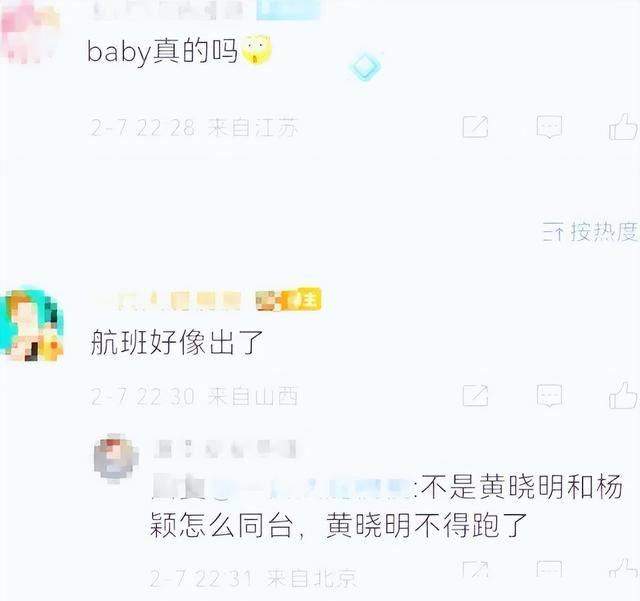Reply to the "baby真的吗" comment
Image resolution: width=640 pixels, height=601 pixels.
coord(549,127)
